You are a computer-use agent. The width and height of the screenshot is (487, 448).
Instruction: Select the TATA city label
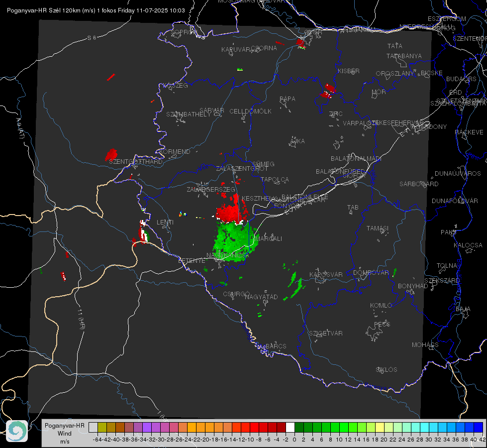click(x=395, y=46)
